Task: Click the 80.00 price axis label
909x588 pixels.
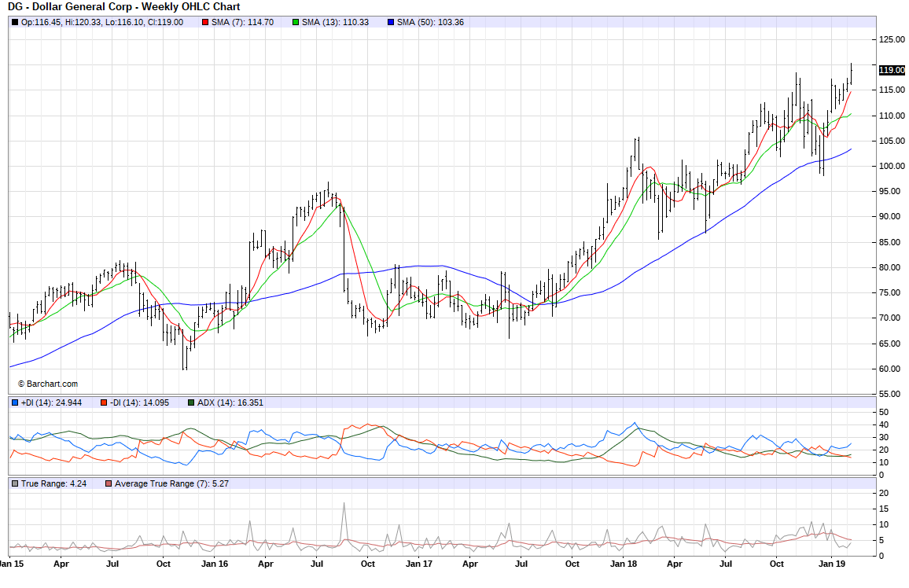Action: pyautogui.click(x=892, y=267)
